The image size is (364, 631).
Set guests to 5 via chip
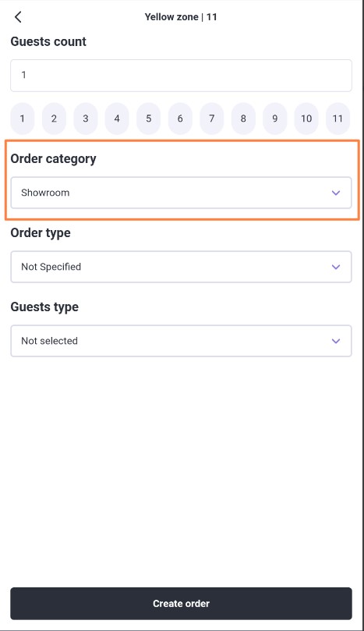pos(148,119)
